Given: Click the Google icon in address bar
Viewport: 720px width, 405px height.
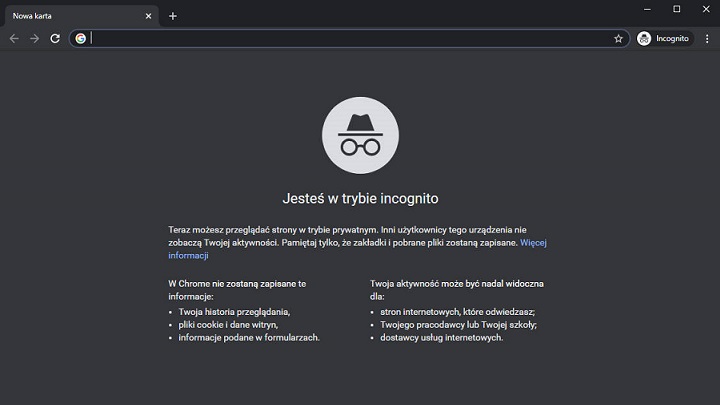Looking at the screenshot, I should [x=81, y=38].
